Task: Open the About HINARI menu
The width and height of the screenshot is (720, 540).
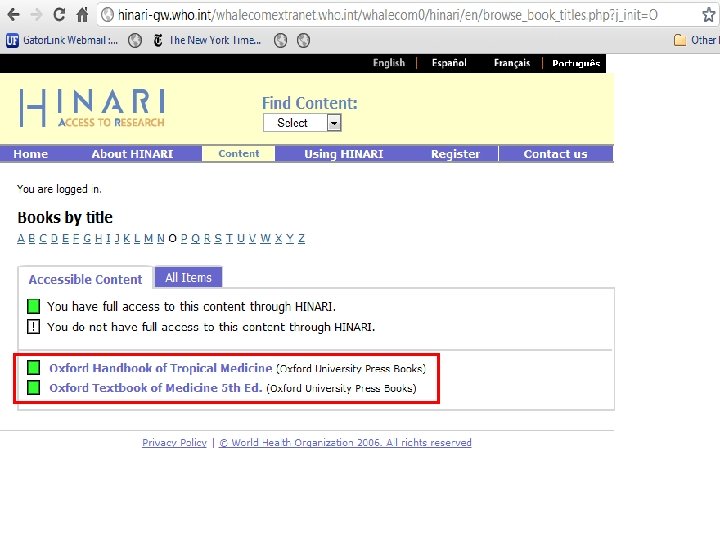Action: coord(132,154)
